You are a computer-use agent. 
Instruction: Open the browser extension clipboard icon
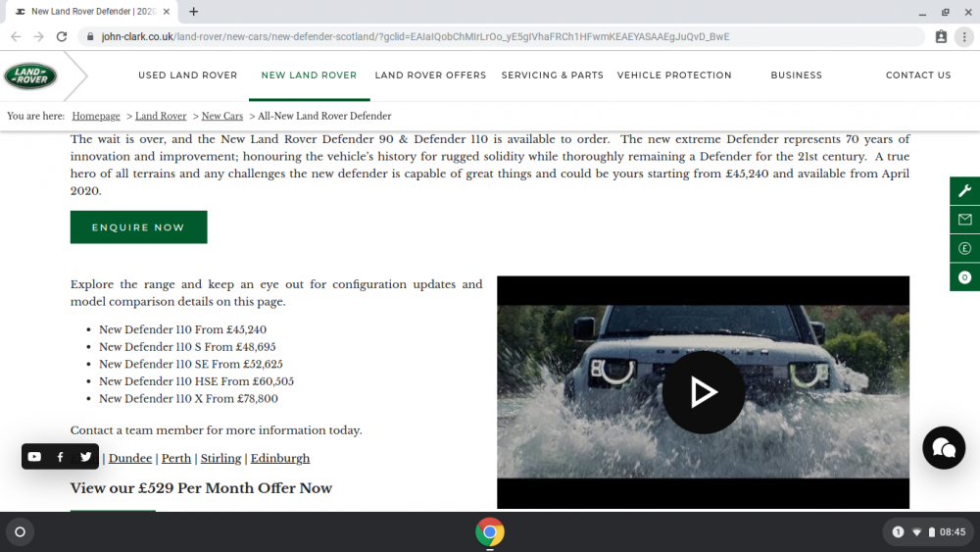pos(941,37)
